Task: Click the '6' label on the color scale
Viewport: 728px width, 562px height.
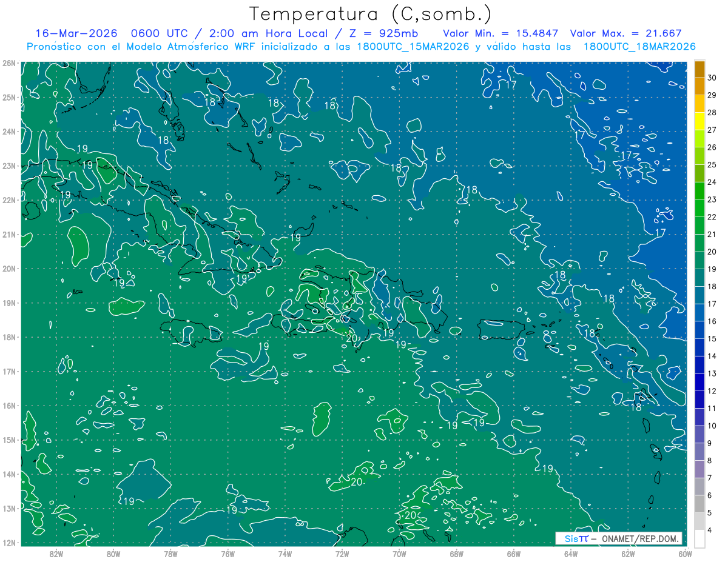Action: (710, 495)
